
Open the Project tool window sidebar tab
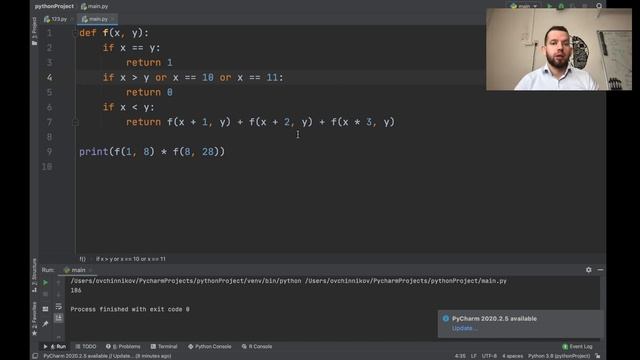(34, 31)
